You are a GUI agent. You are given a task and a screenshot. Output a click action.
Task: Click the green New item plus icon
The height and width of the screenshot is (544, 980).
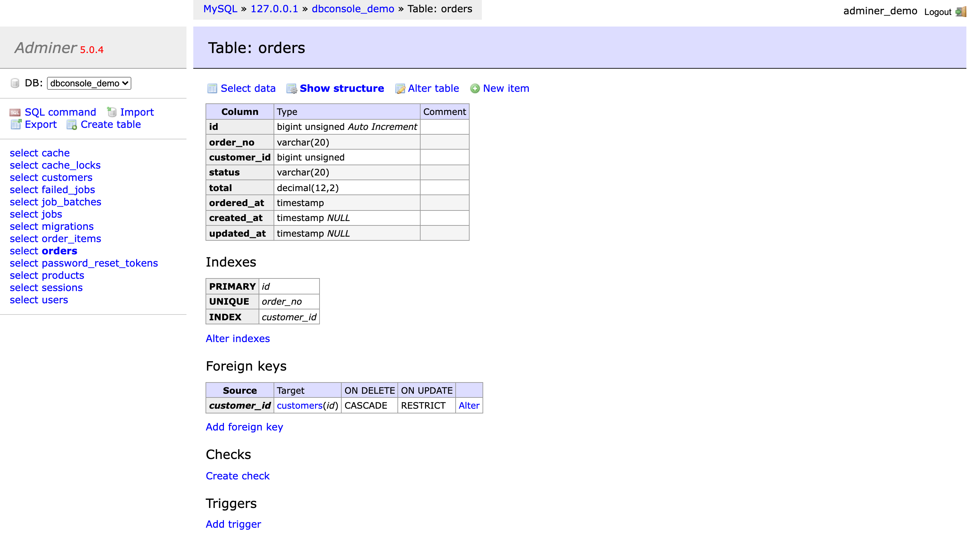click(x=475, y=89)
